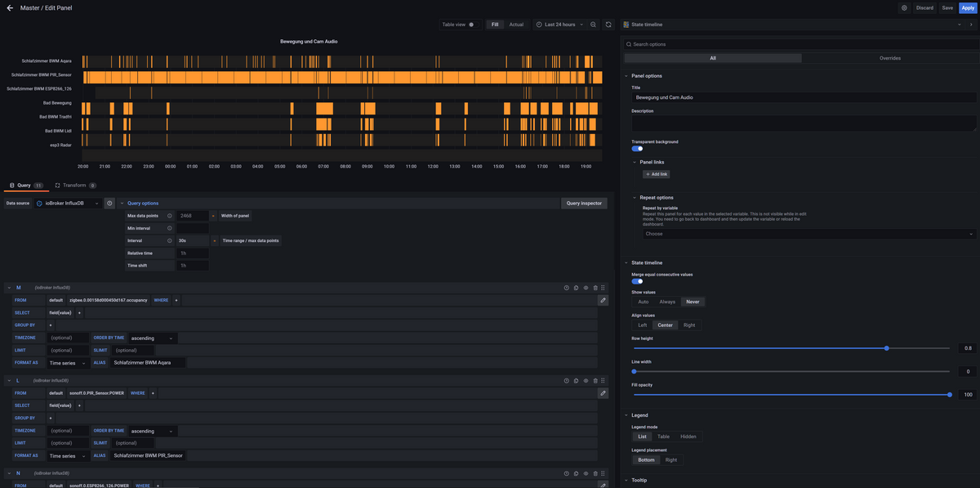Go back using the arrow beside Master / Edit Panel
This screenshot has height=488, width=980.
click(x=9, y=7)
